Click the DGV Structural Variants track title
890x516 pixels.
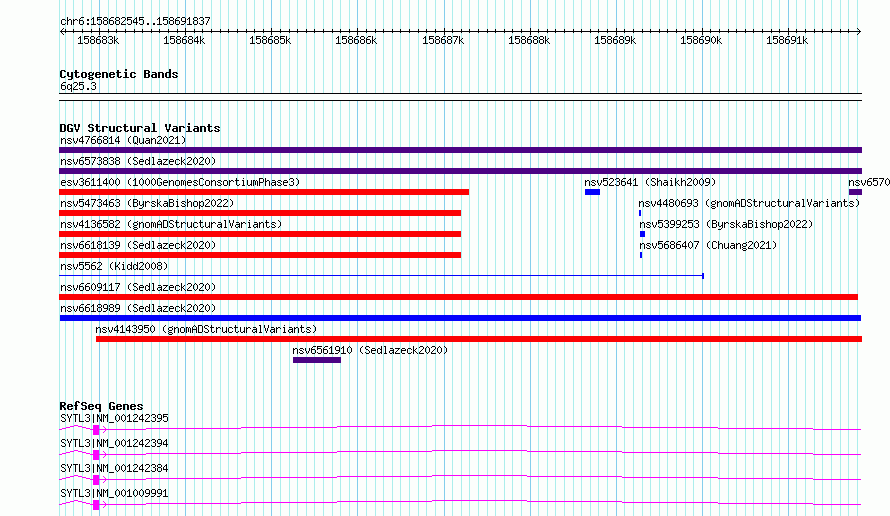(x=140, y=128)
